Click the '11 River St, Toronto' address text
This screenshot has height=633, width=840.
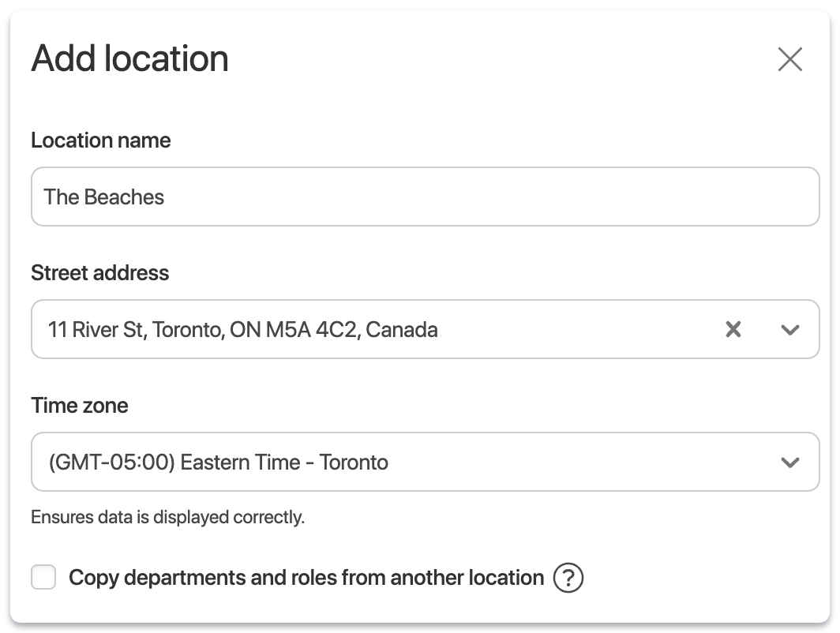pos(134,329)
